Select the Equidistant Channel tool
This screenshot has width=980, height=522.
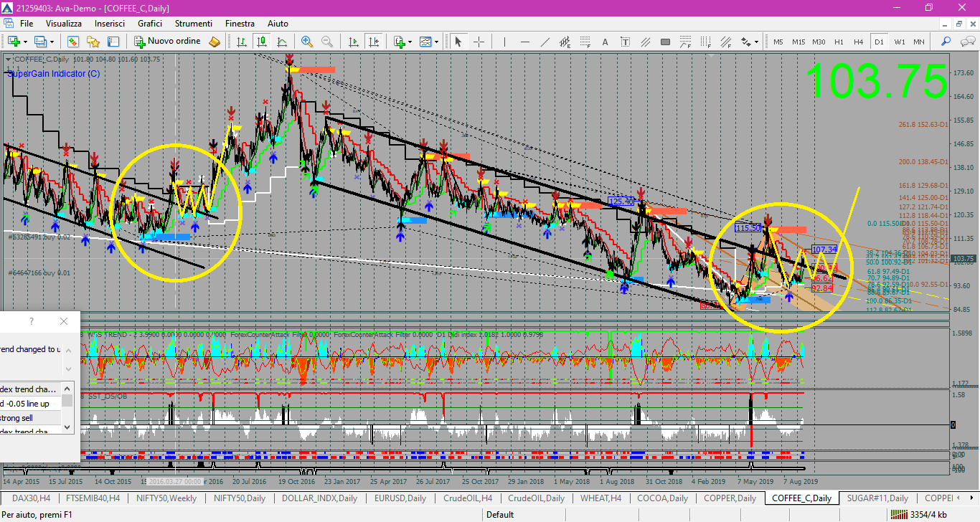(x=565, y=42)
